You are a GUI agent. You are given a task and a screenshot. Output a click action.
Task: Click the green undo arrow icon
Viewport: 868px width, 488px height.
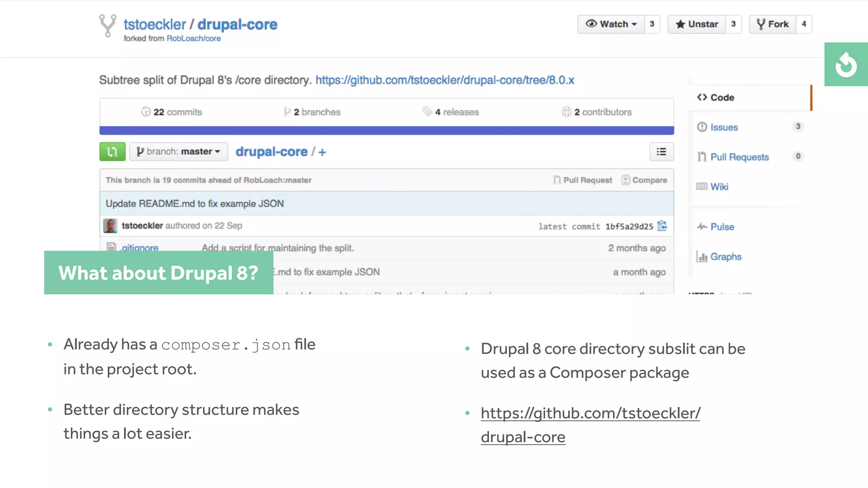[846, 64]
